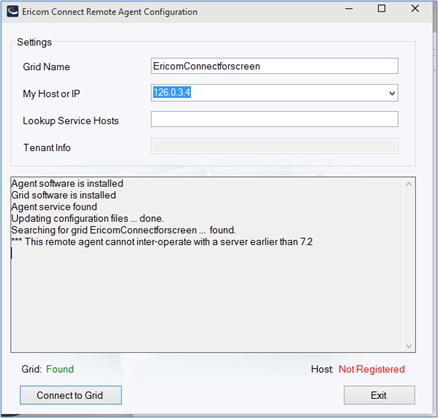Click the Ericom Connect app icon in title bar
438x418 pixels.
(12, 11)
